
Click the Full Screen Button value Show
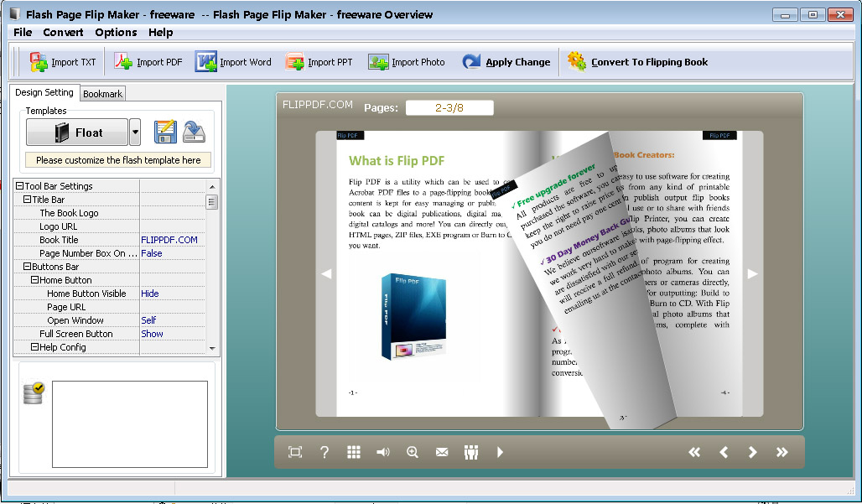(153, 334)
